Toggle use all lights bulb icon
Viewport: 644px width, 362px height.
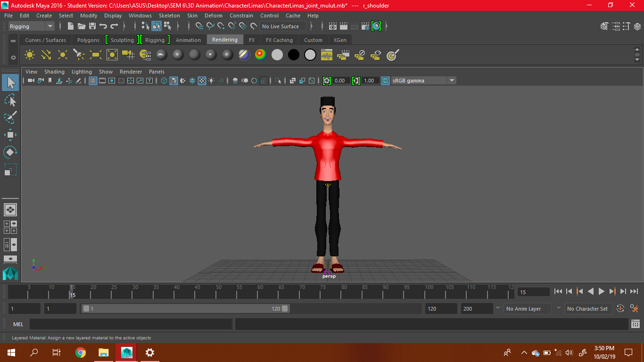pos(211,81)
